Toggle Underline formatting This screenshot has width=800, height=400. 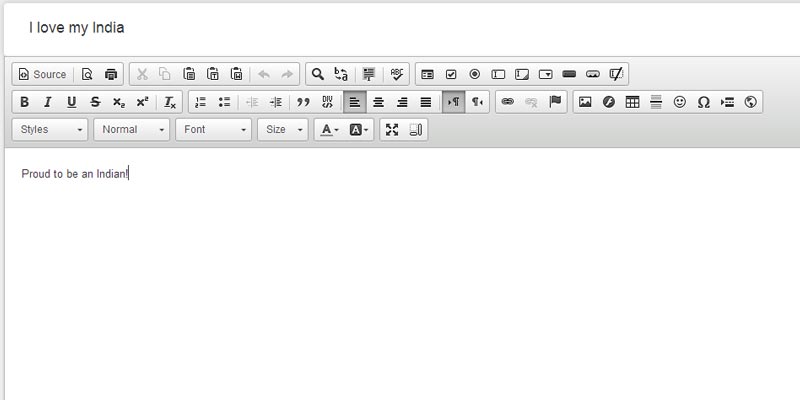(71, 102)
